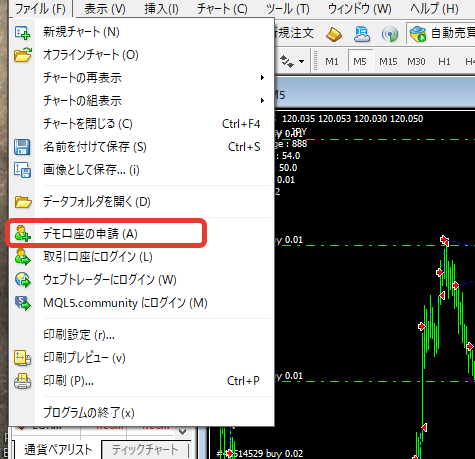
Task: Switch to the M15 timeframe
Action: coord(388,62)
